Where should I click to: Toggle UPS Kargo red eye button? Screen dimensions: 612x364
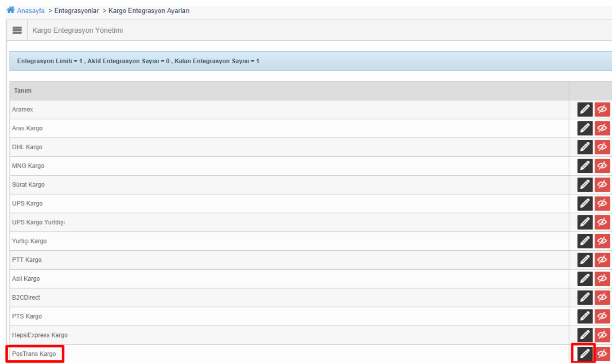(x=602, y=204)
